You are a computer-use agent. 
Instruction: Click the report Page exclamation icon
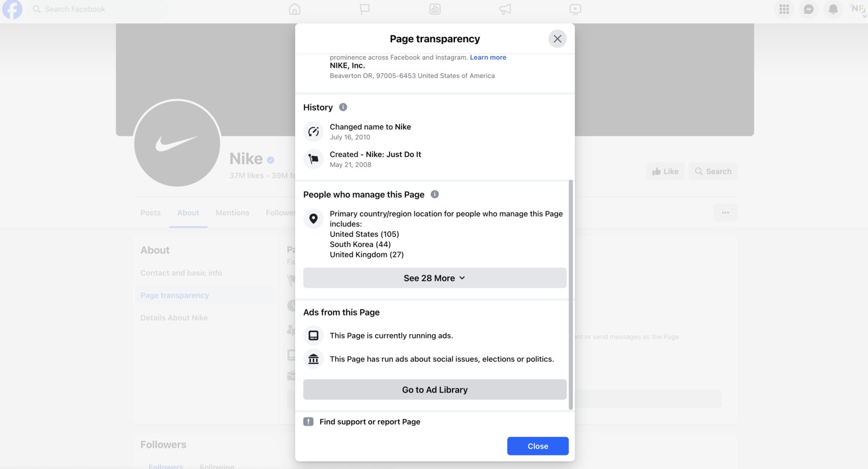(x=308, y=422)
